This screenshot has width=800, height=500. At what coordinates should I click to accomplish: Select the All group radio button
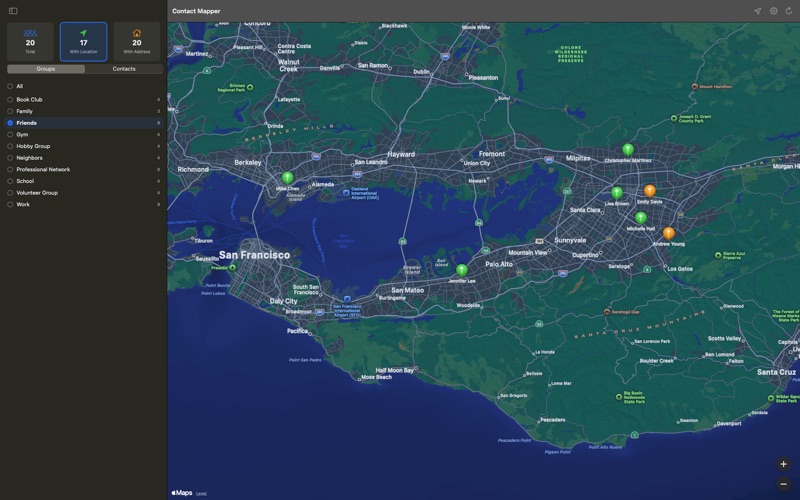pos(10,86)
